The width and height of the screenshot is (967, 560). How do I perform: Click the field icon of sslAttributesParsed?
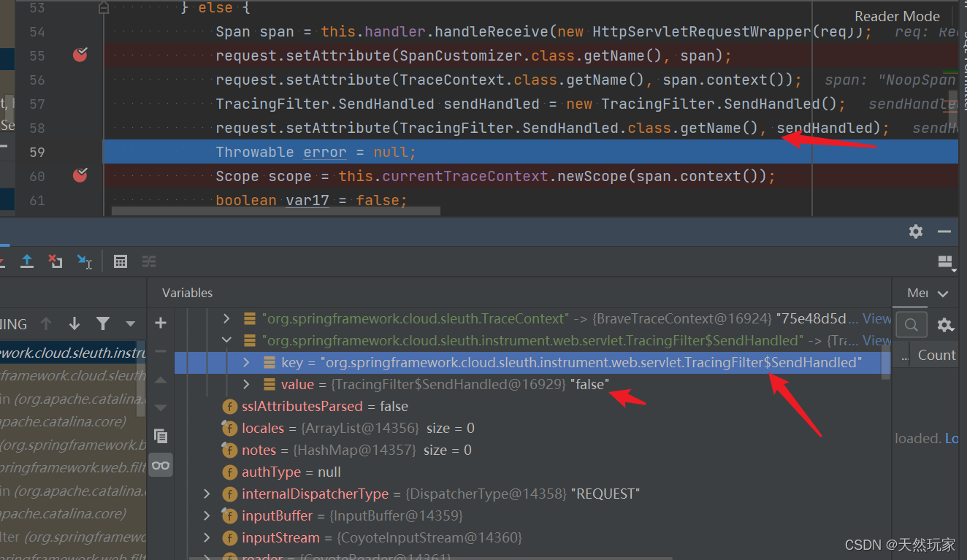(229, 407)
